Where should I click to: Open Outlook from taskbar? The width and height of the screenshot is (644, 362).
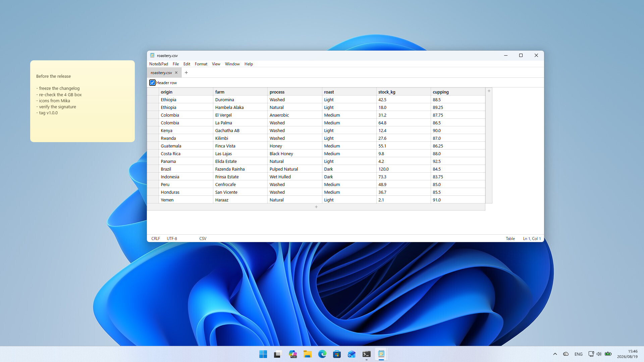(x=352, y=354)
